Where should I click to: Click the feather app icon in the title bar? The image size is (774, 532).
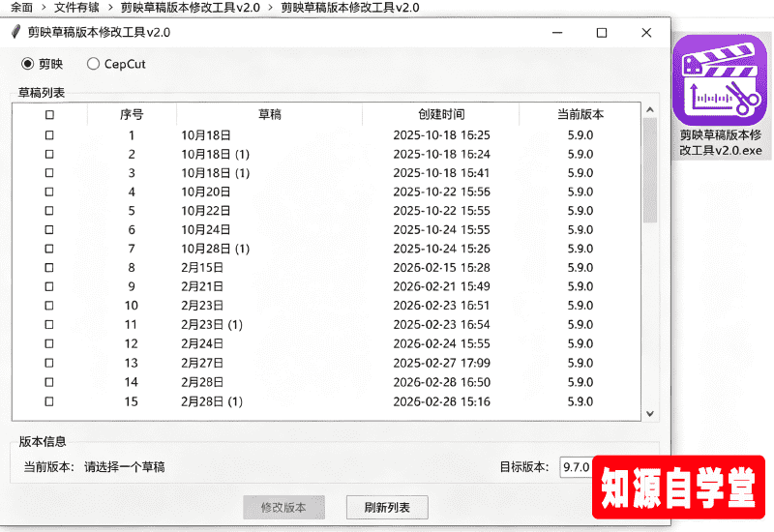15,32
